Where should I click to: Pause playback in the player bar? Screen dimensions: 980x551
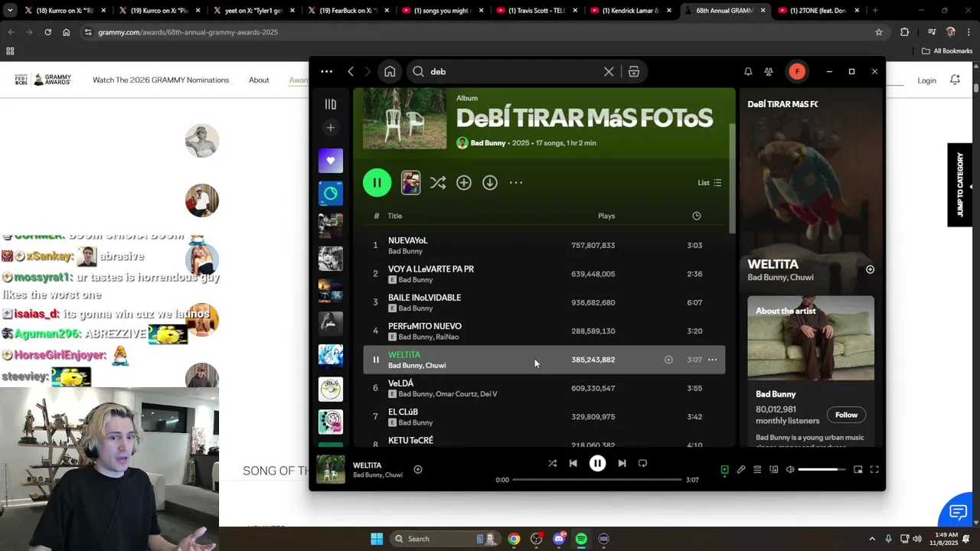pos(598,463)
